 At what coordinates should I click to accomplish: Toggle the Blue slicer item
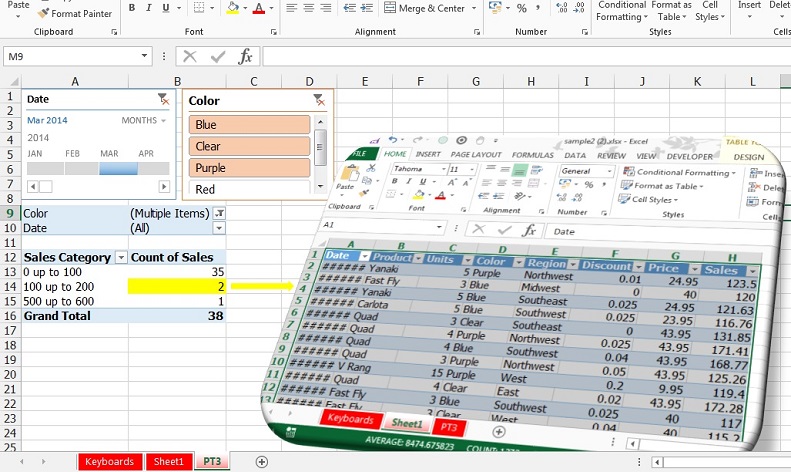pos(249,125)
